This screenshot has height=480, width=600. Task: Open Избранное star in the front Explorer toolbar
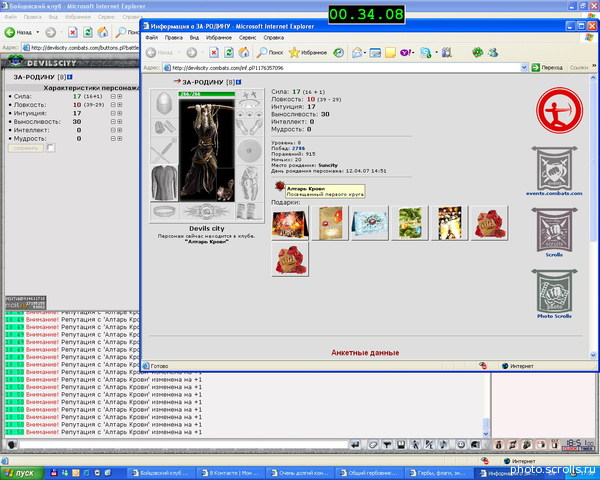(308, 52)
